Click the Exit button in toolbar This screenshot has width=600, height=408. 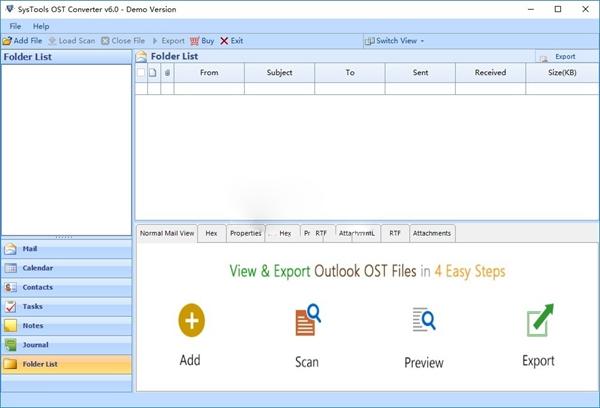pos(231,41)
